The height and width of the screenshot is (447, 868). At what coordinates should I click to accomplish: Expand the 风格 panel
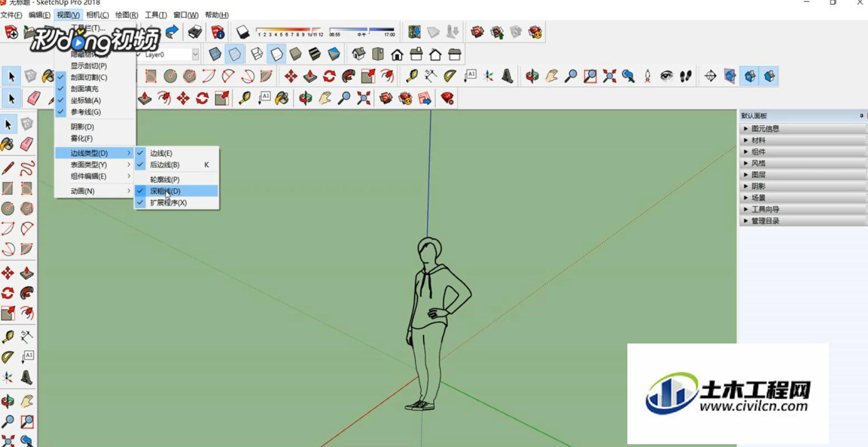point(803,163)
